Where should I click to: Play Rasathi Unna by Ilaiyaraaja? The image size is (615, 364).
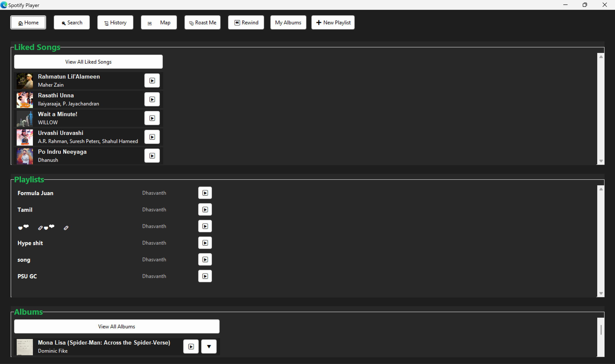pos(152,99)
